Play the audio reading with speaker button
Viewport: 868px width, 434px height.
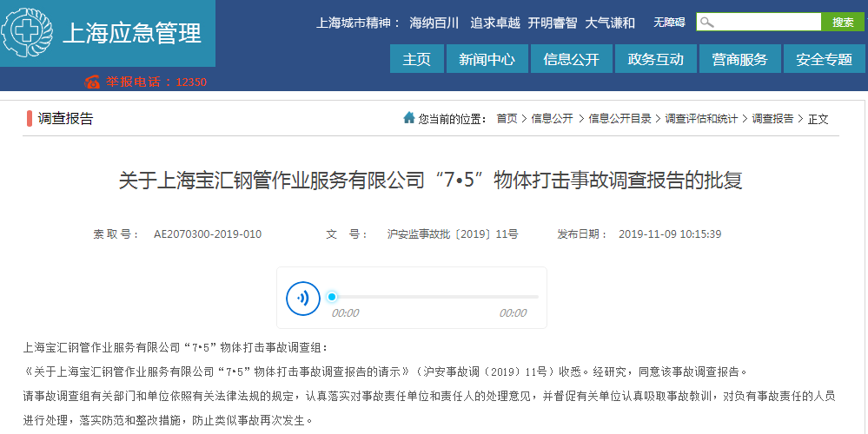(x=303, y=299)
